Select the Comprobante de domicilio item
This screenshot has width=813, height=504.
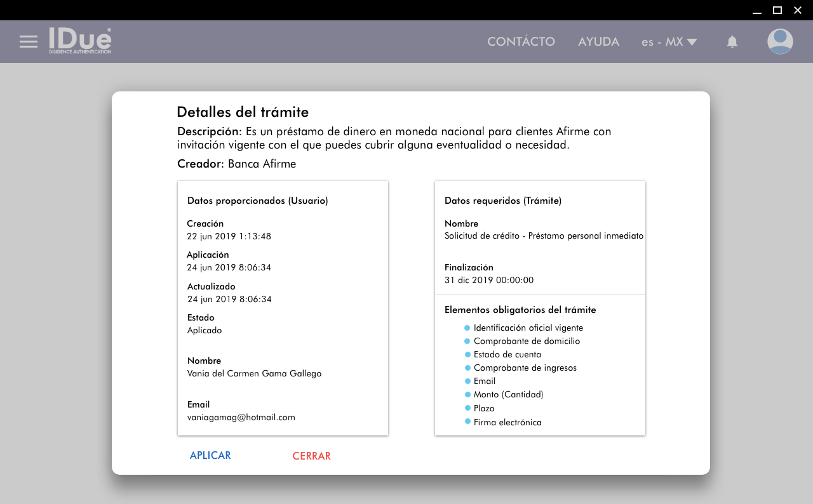[x=527, y=342]
